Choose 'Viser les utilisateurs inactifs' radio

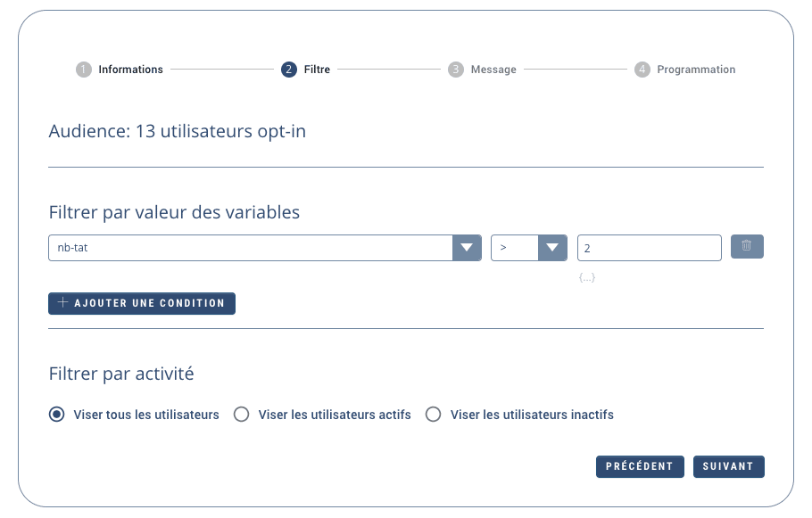click(434, 415)
